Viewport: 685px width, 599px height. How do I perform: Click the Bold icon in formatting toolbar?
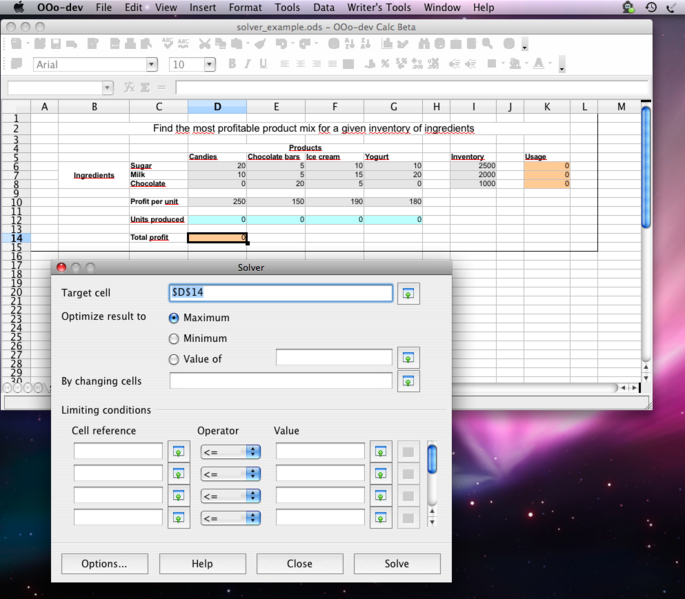pyautogui.click(x=232, y=64)
